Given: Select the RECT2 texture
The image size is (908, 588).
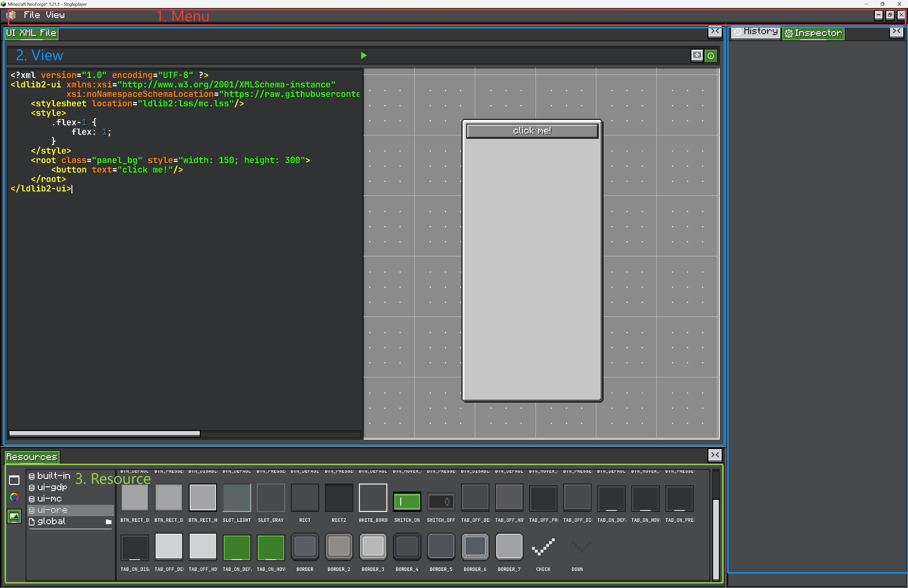Looking at the screenshot, I should 339,498.
